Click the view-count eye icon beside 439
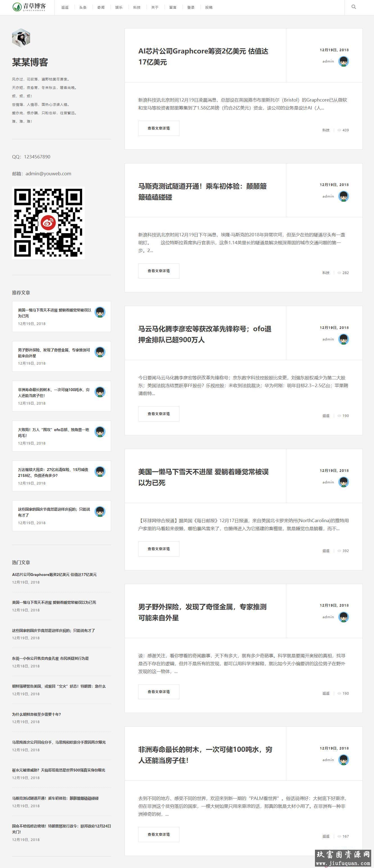The image size is (374, 868). (339, 130)
